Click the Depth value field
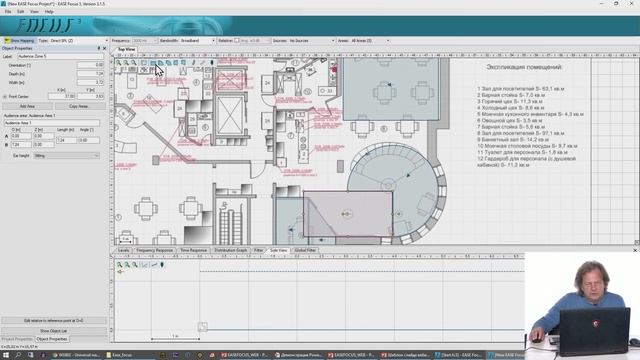640x360 pixels. pos(90,74)
